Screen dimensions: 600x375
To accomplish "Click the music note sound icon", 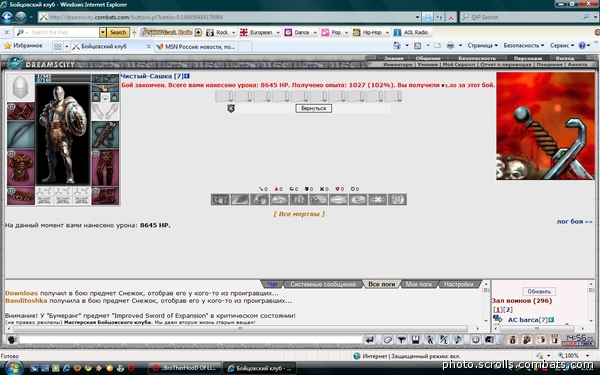I will [458, 339].
